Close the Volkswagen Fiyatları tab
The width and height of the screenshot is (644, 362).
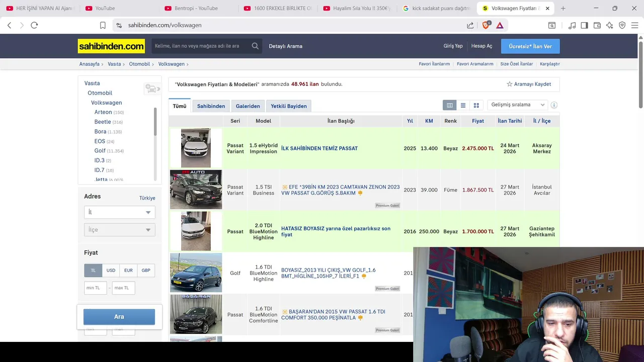548,8
